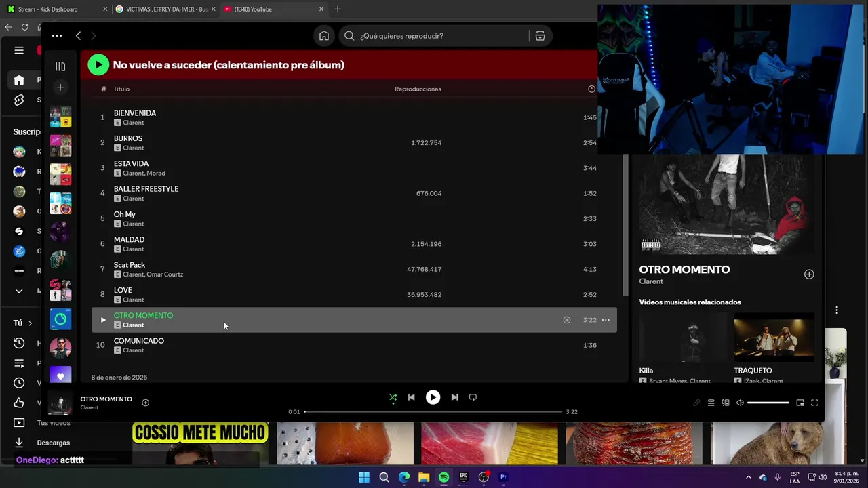
Task: Toggle shuffle in the player bar
Action: [393, 397]
